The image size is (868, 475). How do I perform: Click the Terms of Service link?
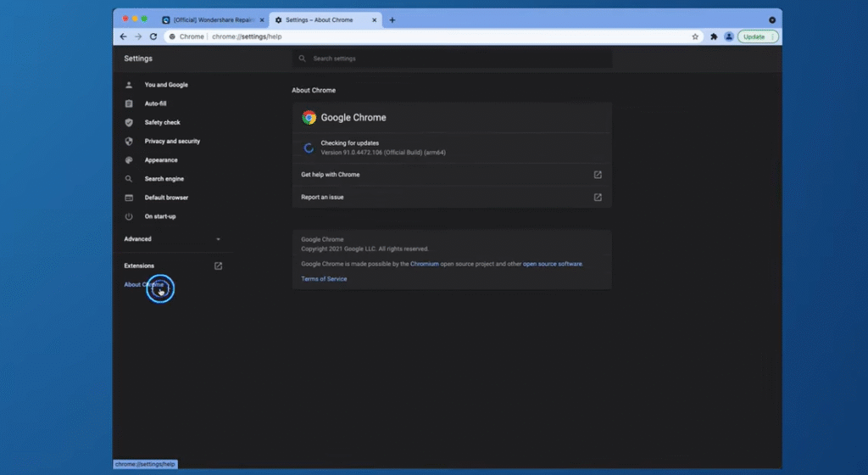point(324,279)
